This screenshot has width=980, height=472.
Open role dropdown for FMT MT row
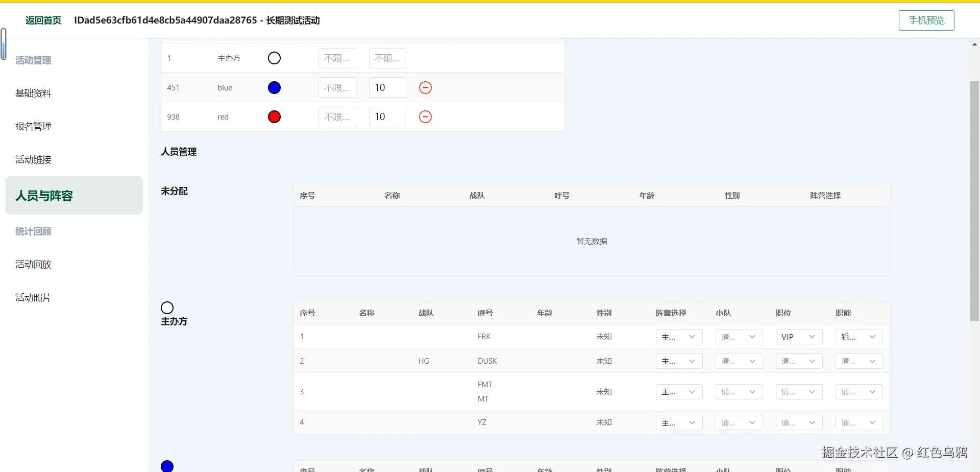click(x=859, y=392)
